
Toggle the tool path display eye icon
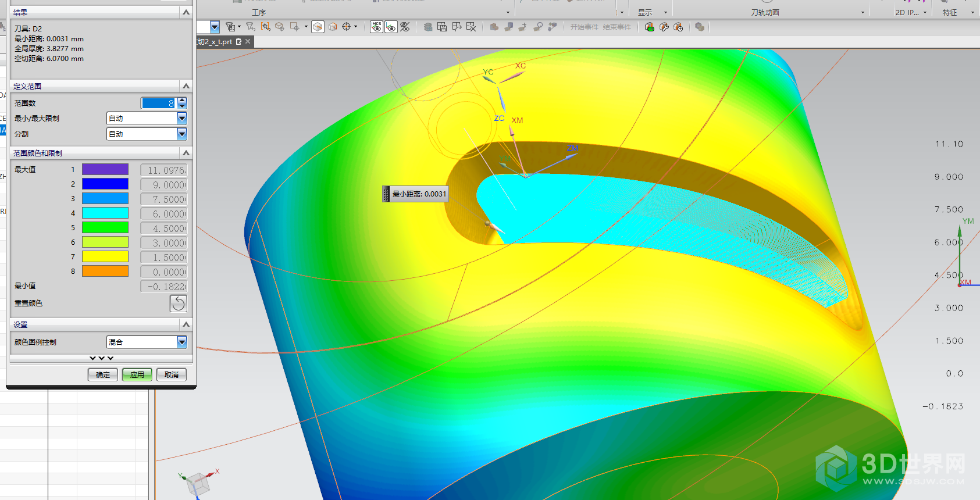391,27
